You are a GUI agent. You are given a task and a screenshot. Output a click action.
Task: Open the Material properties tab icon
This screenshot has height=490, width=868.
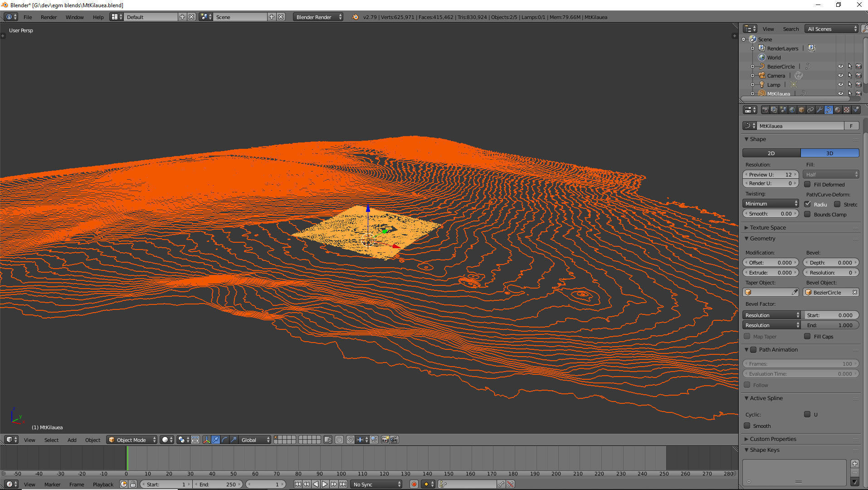click(x=838, y=110)
